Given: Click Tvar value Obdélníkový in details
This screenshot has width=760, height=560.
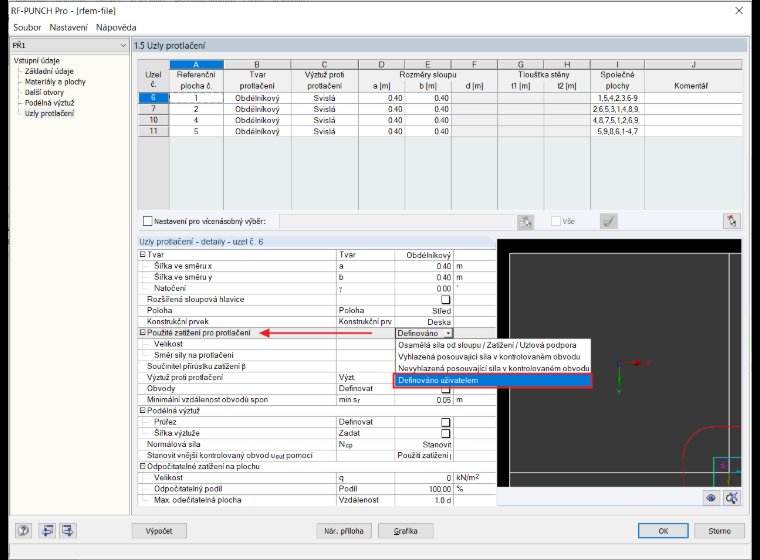Looking at the screenshot, I should coord(424,255).
